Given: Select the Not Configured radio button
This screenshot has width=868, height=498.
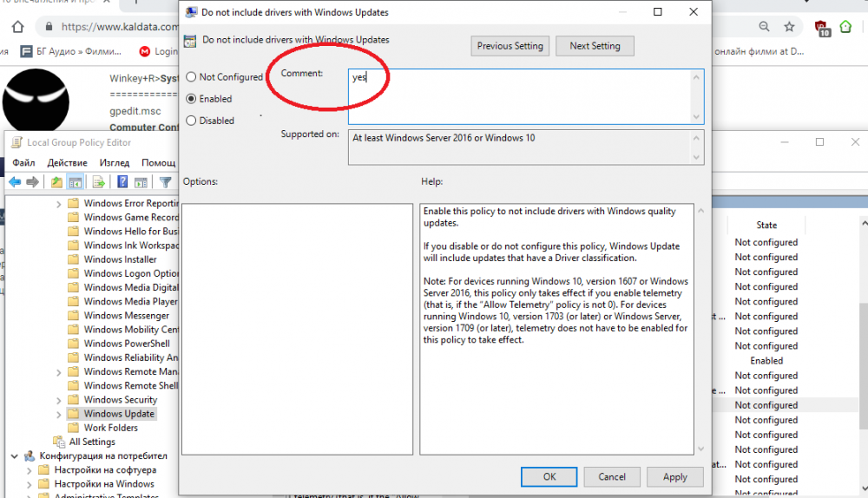Looking at the screenshot, I should 191,77.
